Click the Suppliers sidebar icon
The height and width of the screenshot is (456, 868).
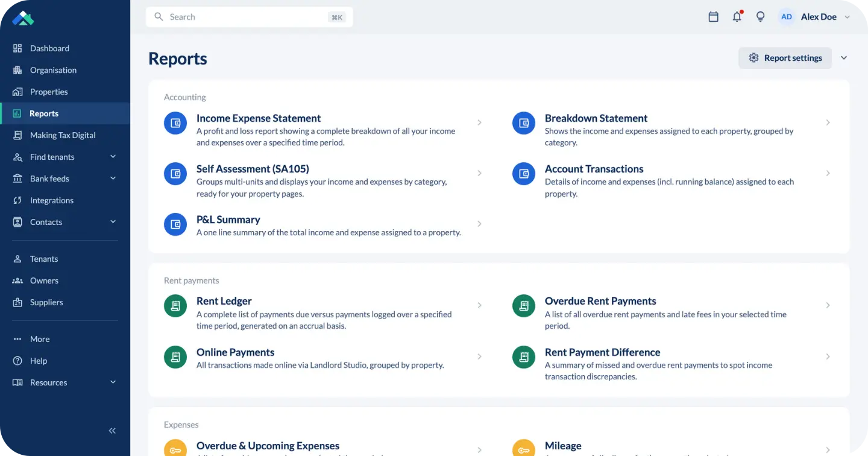click(17, 302)
